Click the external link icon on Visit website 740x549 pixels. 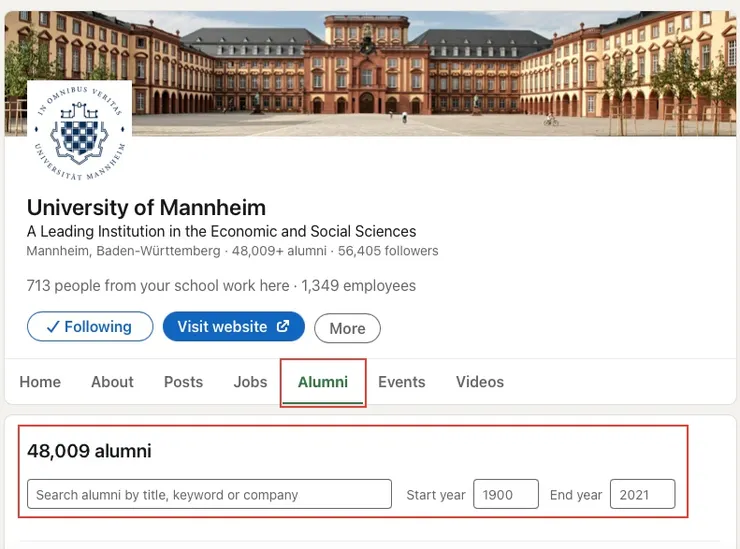pos(283,327)
